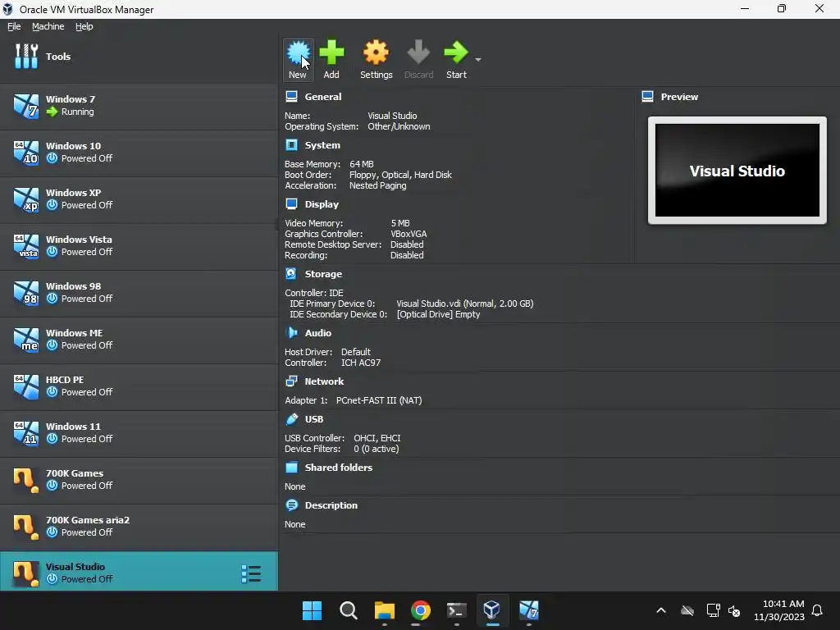Select the Windows 98 VM icon
This screenshot has height=630, width=840.
(26, 293)
